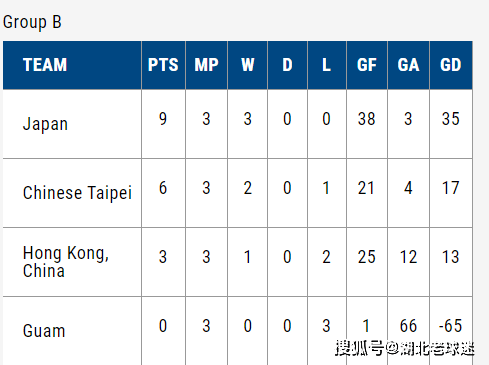Click the Japan team name
Viewport: 489px width, 365px height.
[x=45, y=124]
